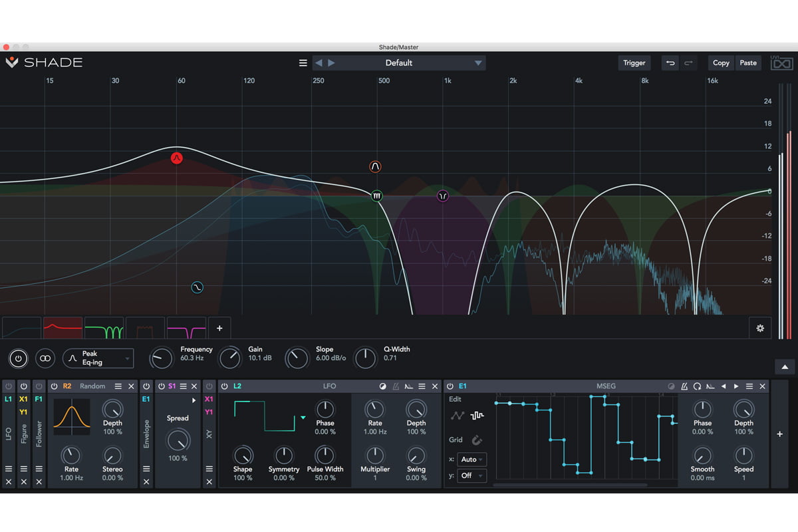Add a new filter band
798x532 pixels.
219,328
